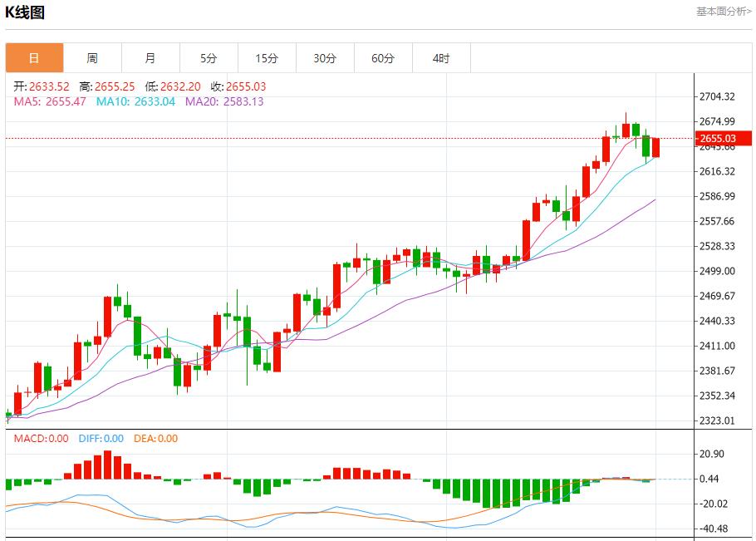Click the 2704.32 price axis label
Screen dimensions: 756x541
[718, 96]
